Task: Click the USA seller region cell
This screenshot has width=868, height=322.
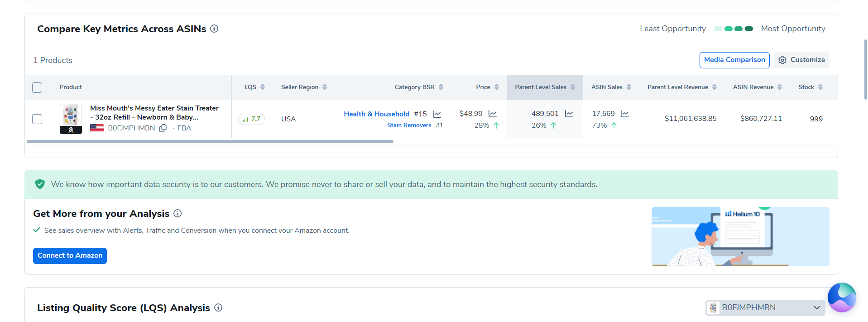Action: (x=288, y=119)
